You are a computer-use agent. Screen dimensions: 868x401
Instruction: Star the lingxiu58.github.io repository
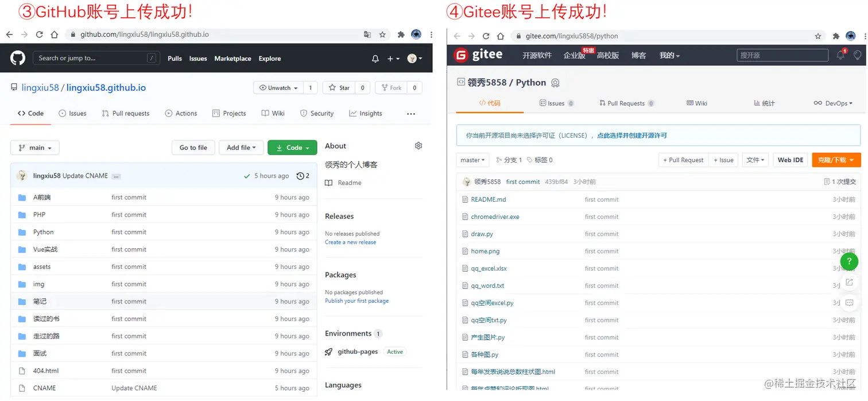coord(339,88)
